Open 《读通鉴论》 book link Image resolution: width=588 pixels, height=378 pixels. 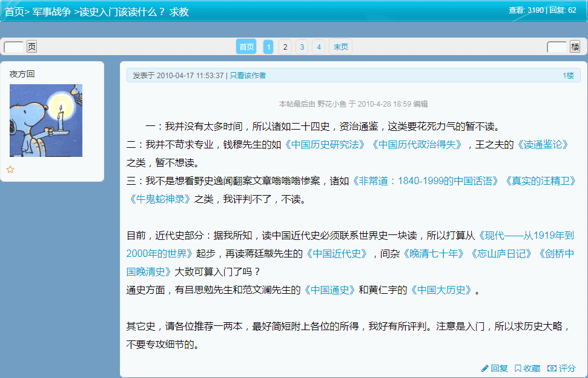click(543, 144)
